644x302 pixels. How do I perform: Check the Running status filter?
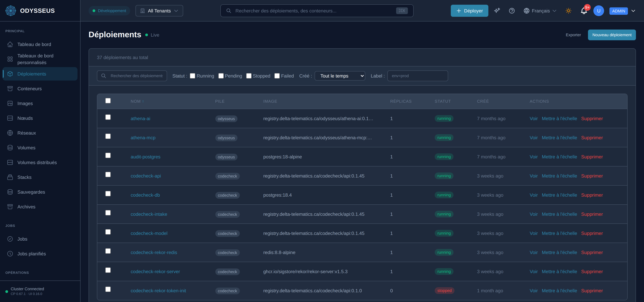(192, 76)
